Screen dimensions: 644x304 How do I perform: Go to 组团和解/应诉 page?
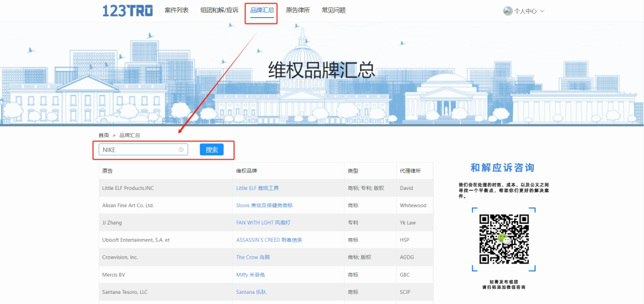(219, 10)
